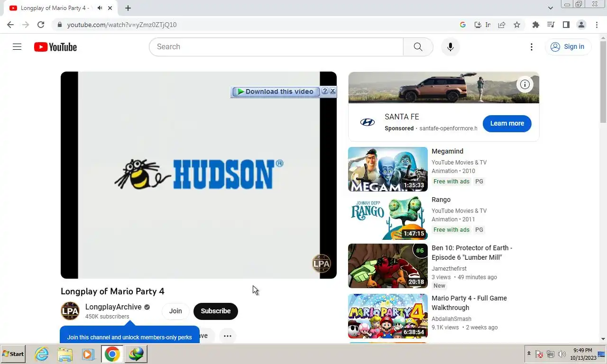Open LongplayArchive channel avatar

(x=70, y=311)
